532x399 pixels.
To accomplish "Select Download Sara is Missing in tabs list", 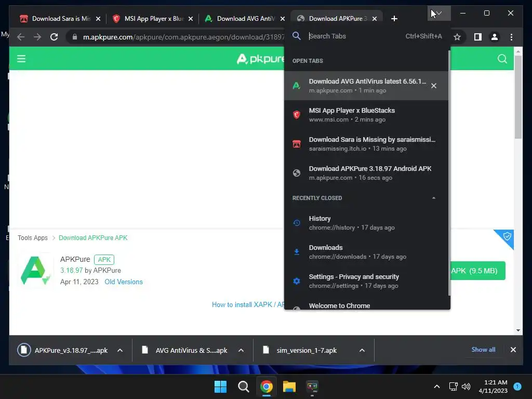I will (x=366, y=144).
